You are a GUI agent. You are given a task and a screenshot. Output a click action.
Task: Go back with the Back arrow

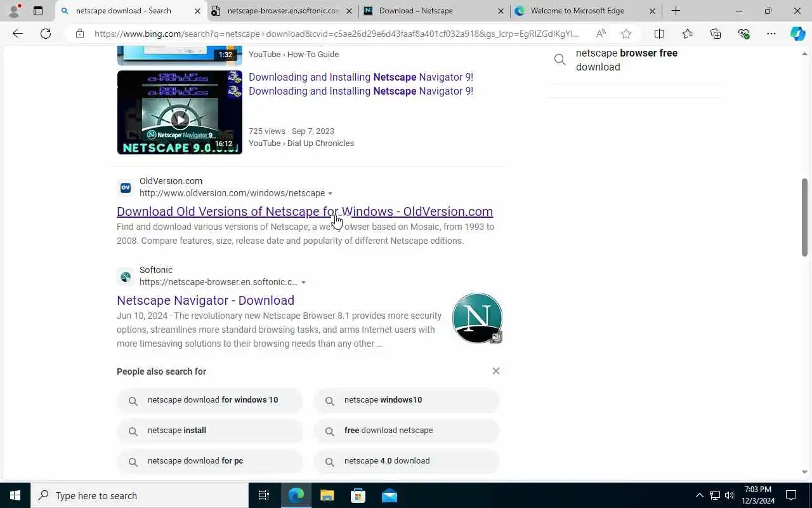pyautogui.click(x=18, y=34)
